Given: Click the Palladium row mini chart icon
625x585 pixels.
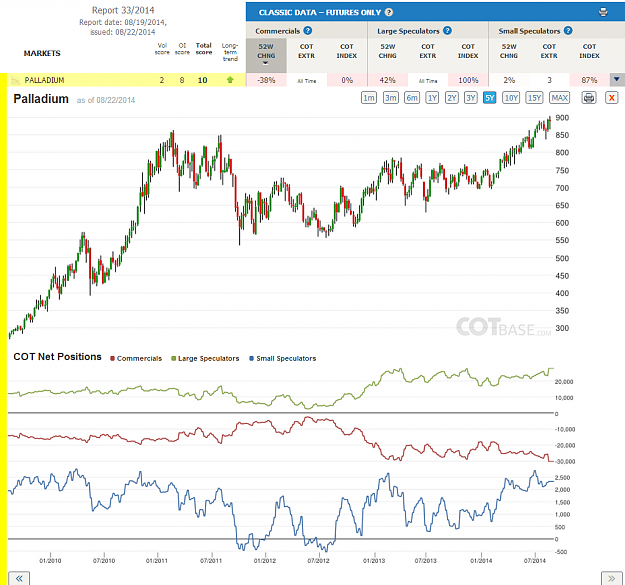Looking at the screenshot, I should [16, 80].
